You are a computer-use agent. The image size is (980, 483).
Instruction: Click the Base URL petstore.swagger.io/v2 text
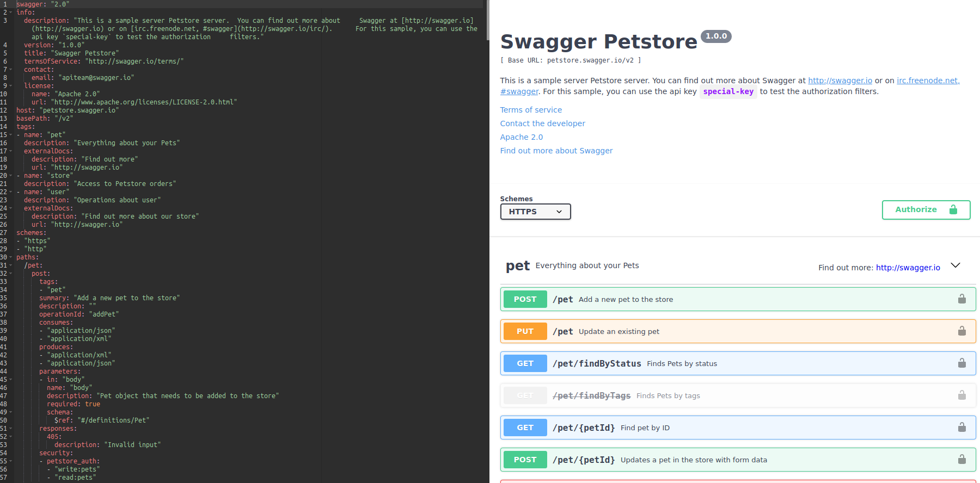[571, 60]
